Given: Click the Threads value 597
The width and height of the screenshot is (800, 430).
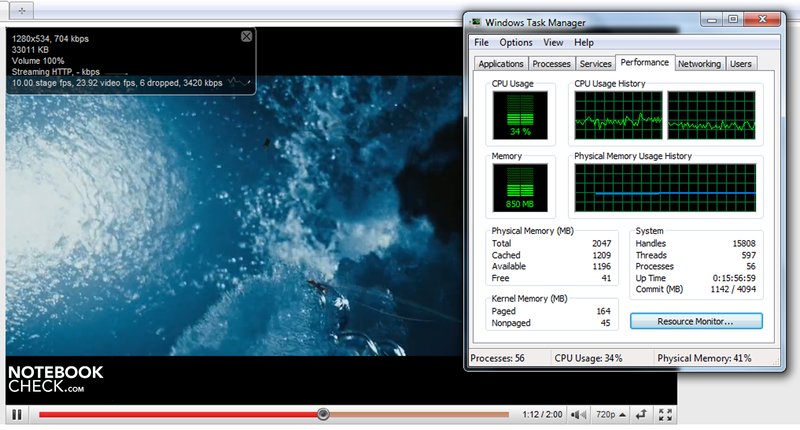Looking at the screenshot, I should tap(748, 255).
